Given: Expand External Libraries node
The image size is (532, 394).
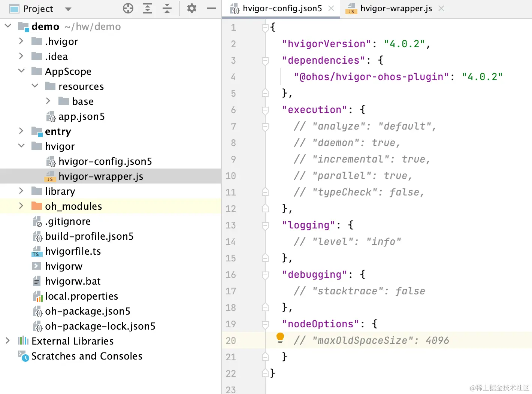Looking at the screenshot, I should pos(7,340).
